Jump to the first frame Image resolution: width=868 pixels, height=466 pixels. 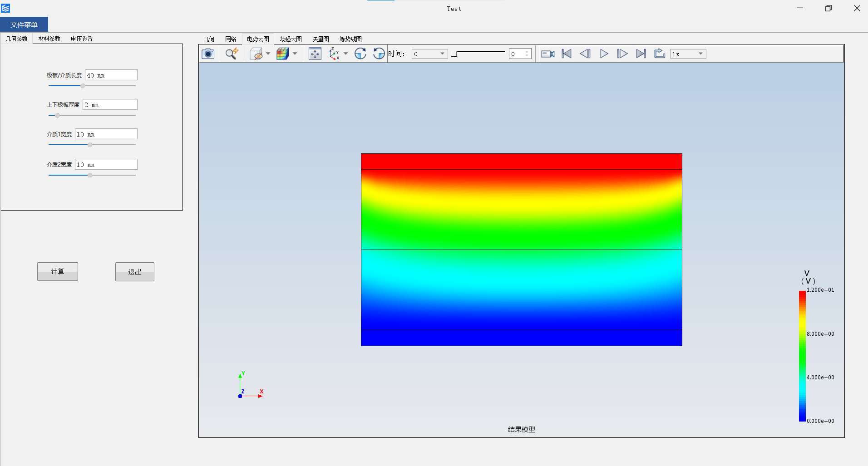[567, 54]
